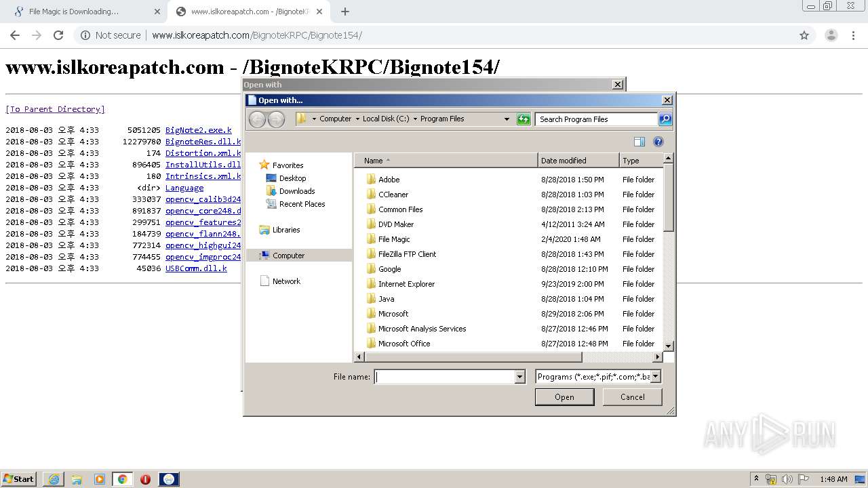868x488 pixels.
Task: Click horizontal scrollbar right arrow
Action: coord(657,357)
